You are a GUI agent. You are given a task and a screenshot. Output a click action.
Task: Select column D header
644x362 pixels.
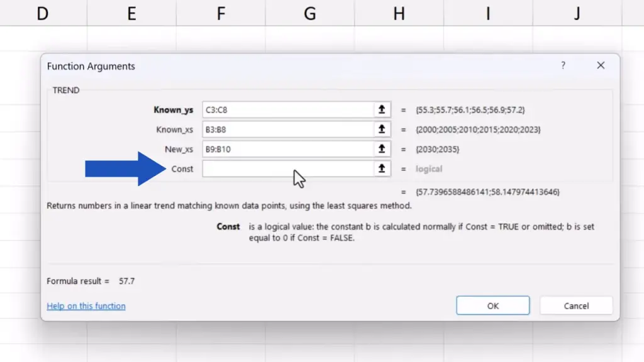[42, 13]
